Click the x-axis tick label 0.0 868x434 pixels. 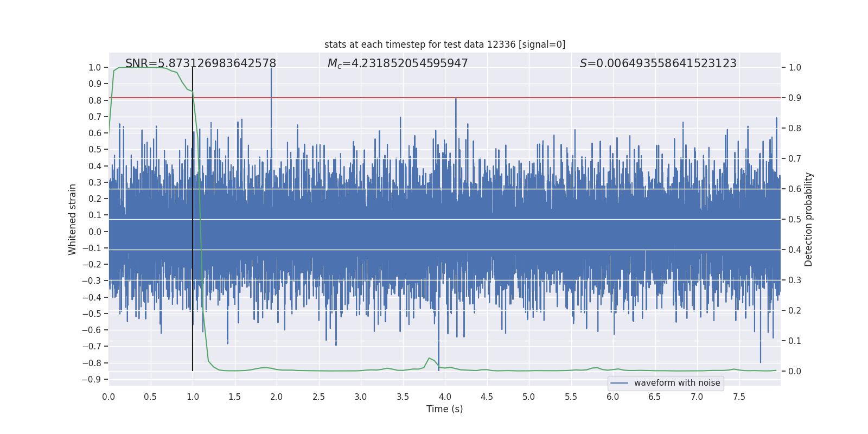(x=108, y=397)
